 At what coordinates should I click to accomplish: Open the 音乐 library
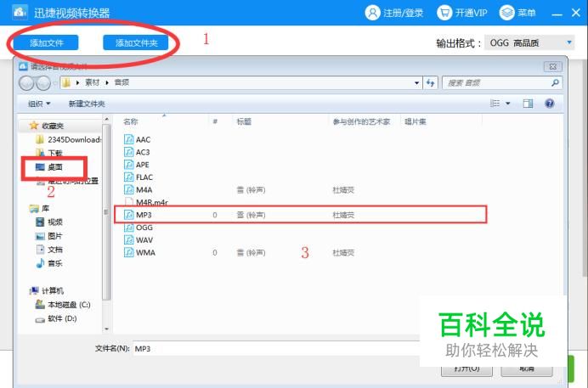point(49,263)
